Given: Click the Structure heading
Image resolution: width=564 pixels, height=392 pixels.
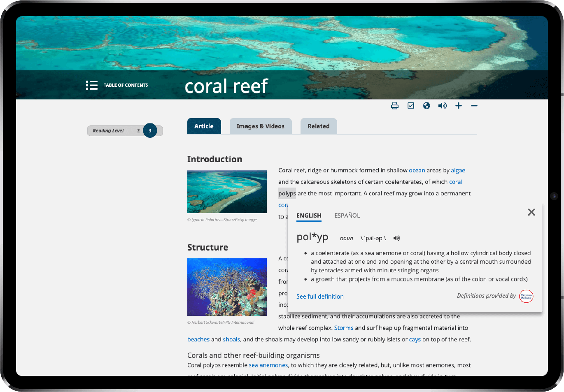Looking at the screenshot, I should [208, 247].
